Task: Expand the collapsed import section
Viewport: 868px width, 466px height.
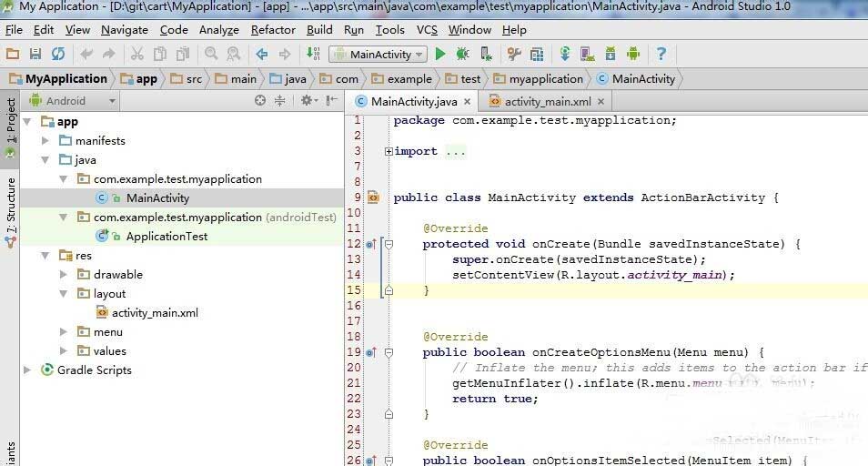Action: coord(389,151)
